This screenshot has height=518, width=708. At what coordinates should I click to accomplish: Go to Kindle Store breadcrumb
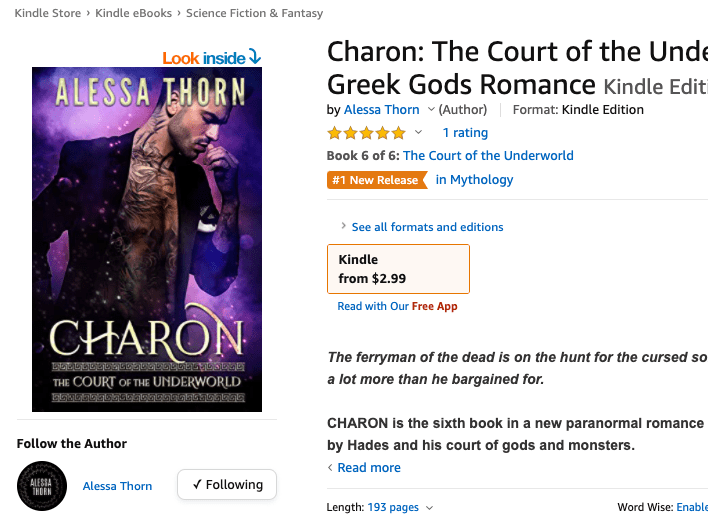46,13
